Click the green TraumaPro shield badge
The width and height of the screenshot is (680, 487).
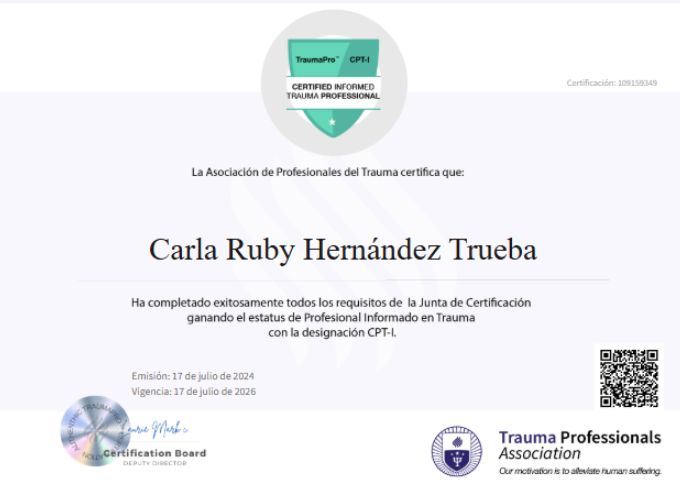point(334,84)
